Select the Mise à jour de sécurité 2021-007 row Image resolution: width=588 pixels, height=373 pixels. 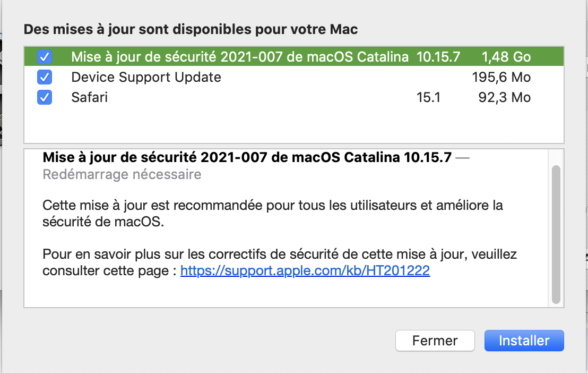(x=240, y=57)
